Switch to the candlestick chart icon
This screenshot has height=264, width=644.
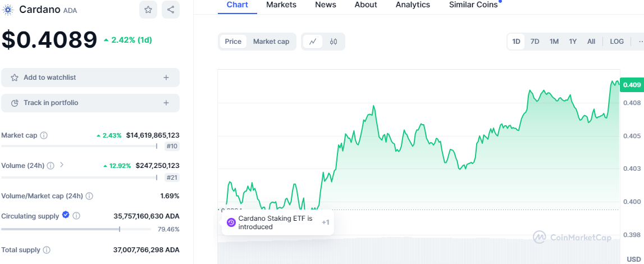coord(334,42)
